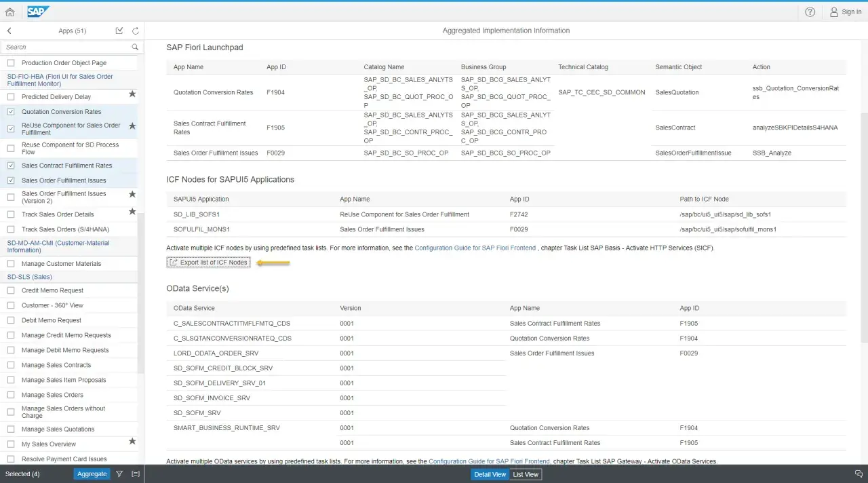Image resolution: width=868 pixels, height=483 pixels.
Task: Click Sign In link
Action: click(852, 12)
